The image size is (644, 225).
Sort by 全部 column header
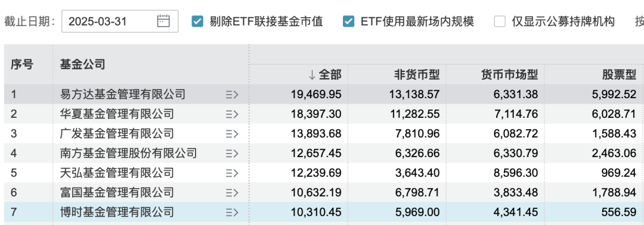(x=324, y=74)
